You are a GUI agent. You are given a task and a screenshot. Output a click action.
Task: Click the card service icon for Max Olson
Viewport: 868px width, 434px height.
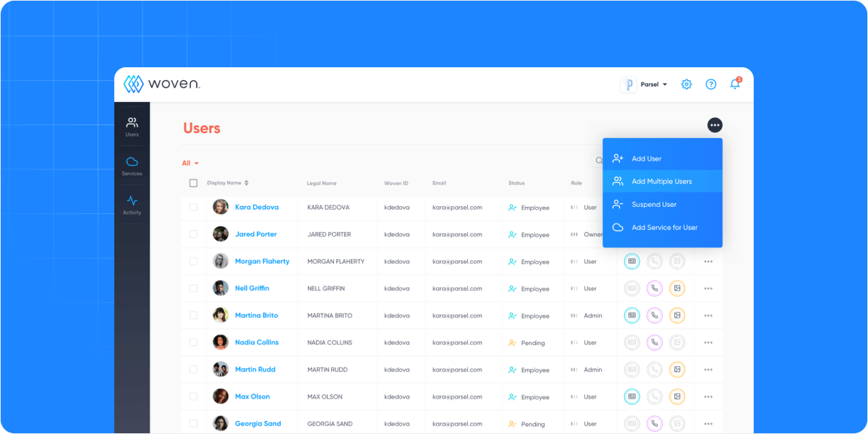point(632,396)
